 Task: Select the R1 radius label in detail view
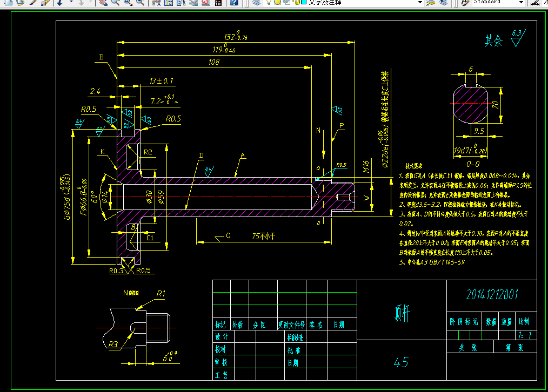(161, 294)
